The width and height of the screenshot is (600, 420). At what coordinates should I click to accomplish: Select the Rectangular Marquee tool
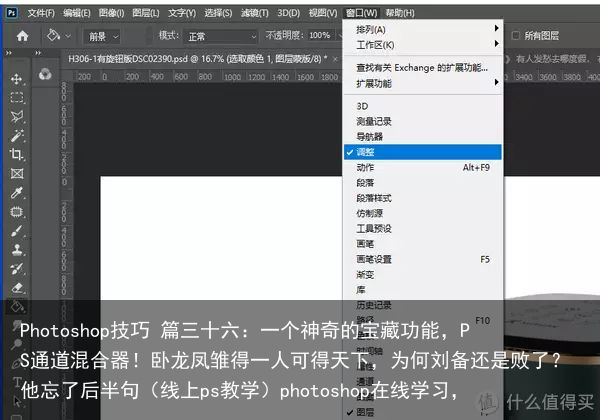(x=17, y=98)
